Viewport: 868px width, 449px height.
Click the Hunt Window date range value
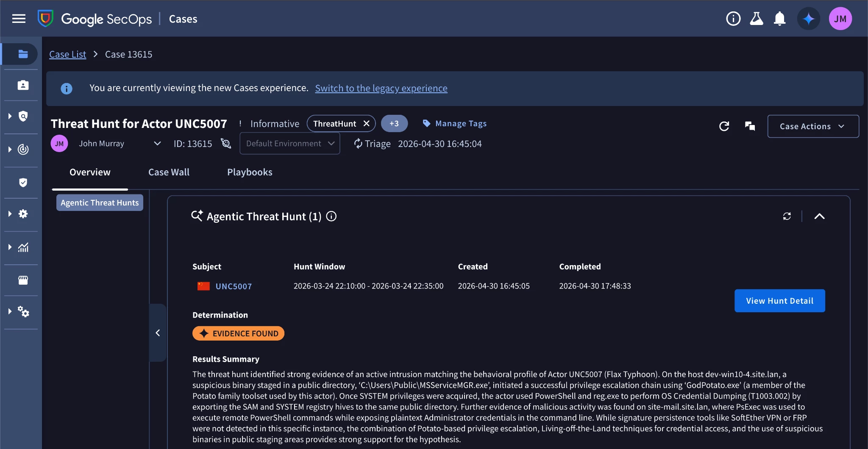tap(368, 286)
